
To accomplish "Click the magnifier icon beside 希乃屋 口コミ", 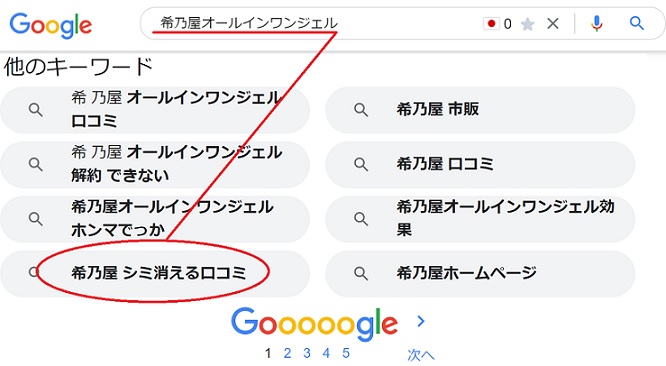I will (x=361, y=164).
